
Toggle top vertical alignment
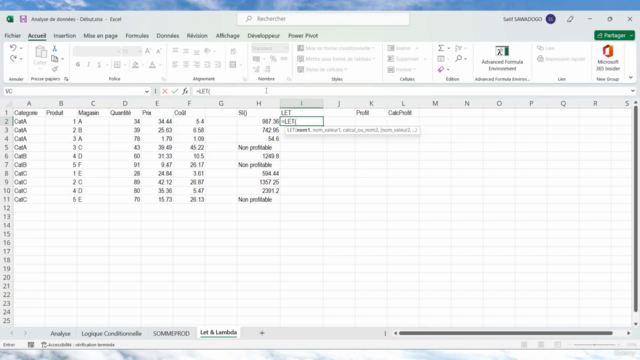point(175,51)
